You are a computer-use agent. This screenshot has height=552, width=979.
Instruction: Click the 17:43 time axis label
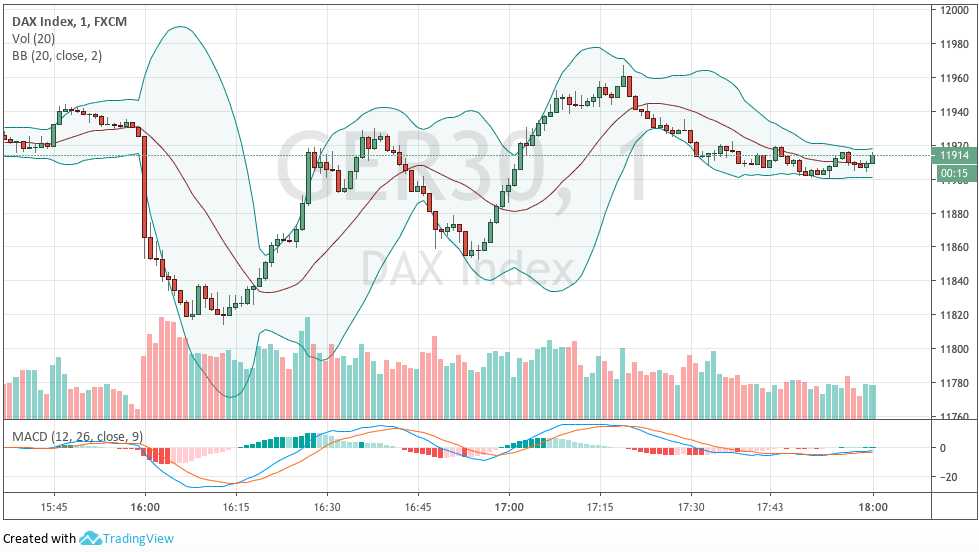(x=770, y=507)
